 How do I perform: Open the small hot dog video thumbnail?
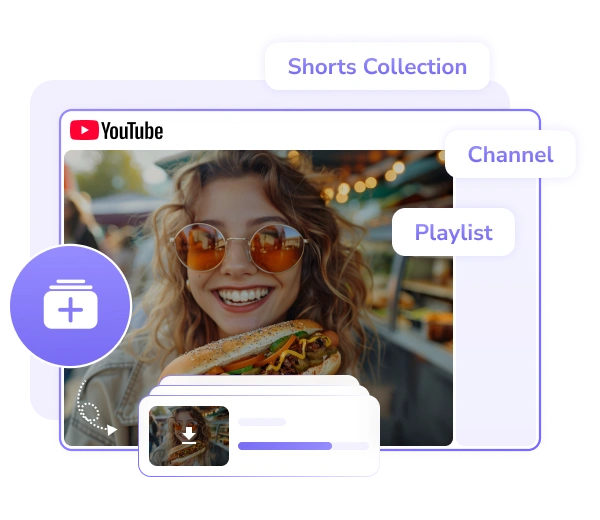189,436
